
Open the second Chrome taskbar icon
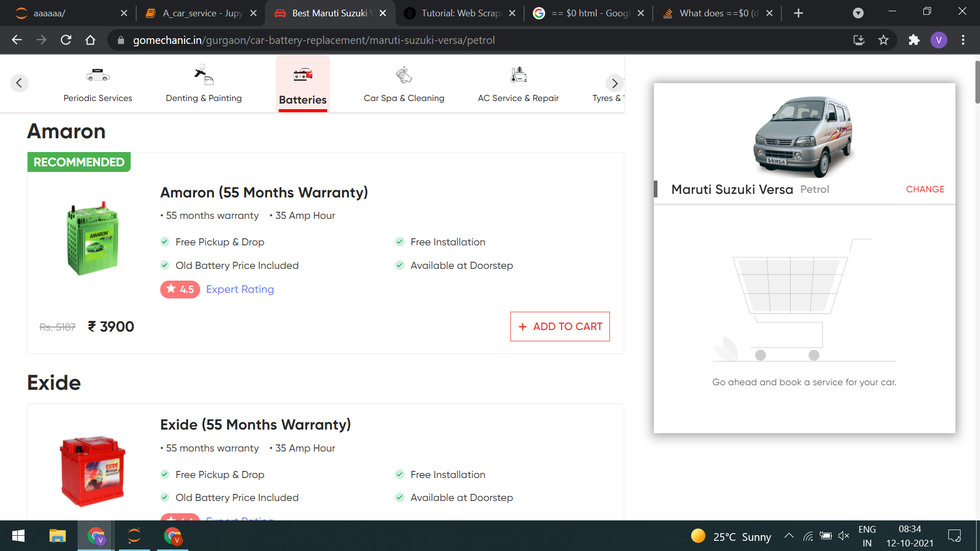pos(173,536)
